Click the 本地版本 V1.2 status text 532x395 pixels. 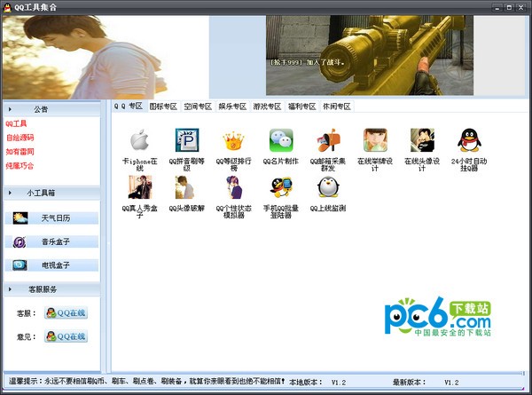coord(317,383)
